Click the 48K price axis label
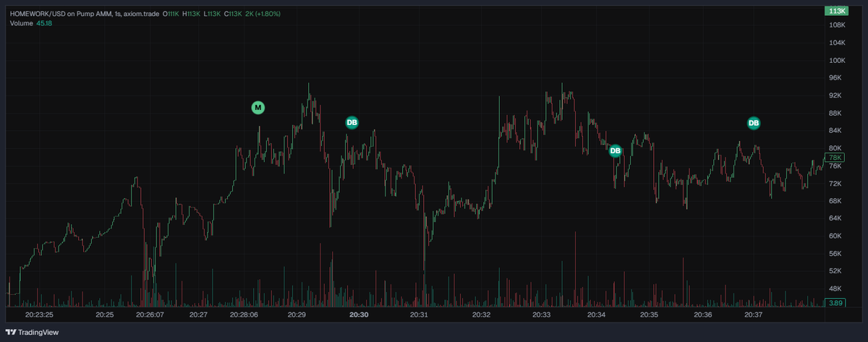The height and width of the screenshot is (342, 868). (837, 288)
